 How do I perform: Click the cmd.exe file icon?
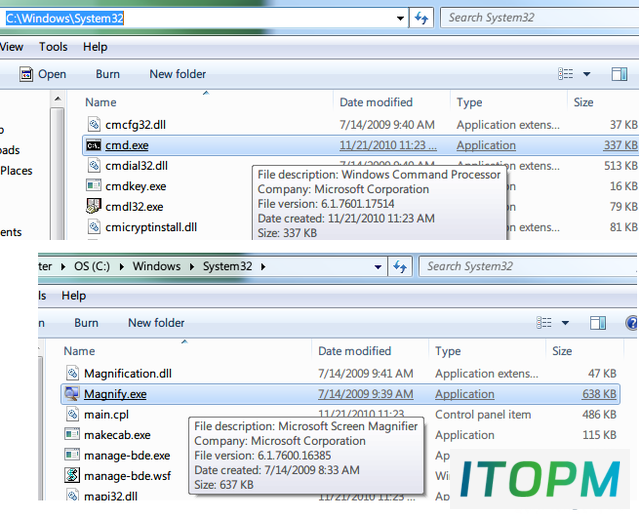point(93,146)
